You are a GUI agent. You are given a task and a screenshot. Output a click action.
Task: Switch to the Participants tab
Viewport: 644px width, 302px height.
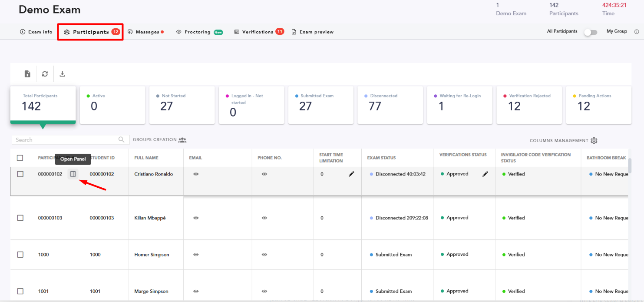click(90, 32)
